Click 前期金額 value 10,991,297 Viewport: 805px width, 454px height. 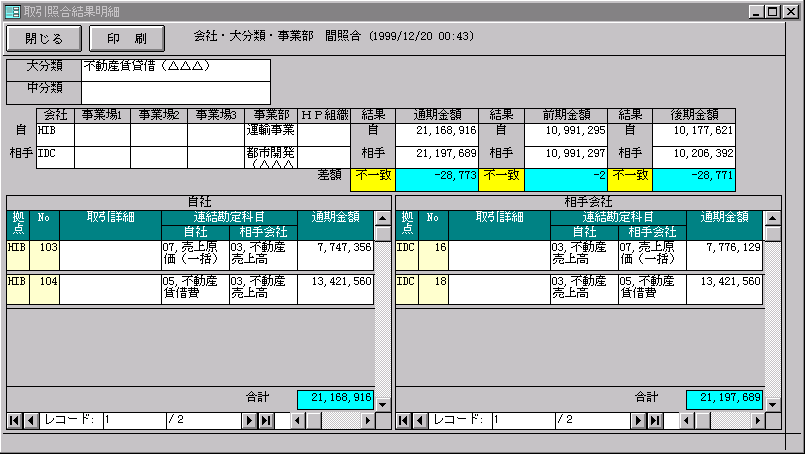point(566,157)
